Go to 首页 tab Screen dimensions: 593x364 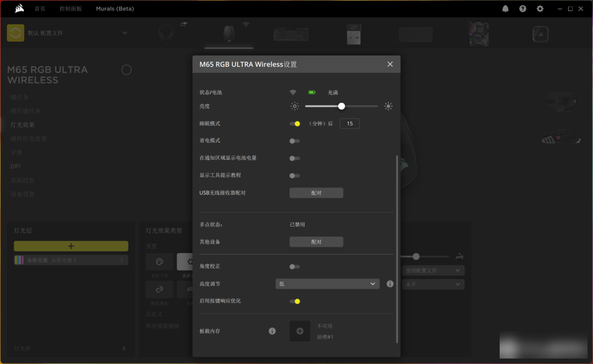(40, 9)
